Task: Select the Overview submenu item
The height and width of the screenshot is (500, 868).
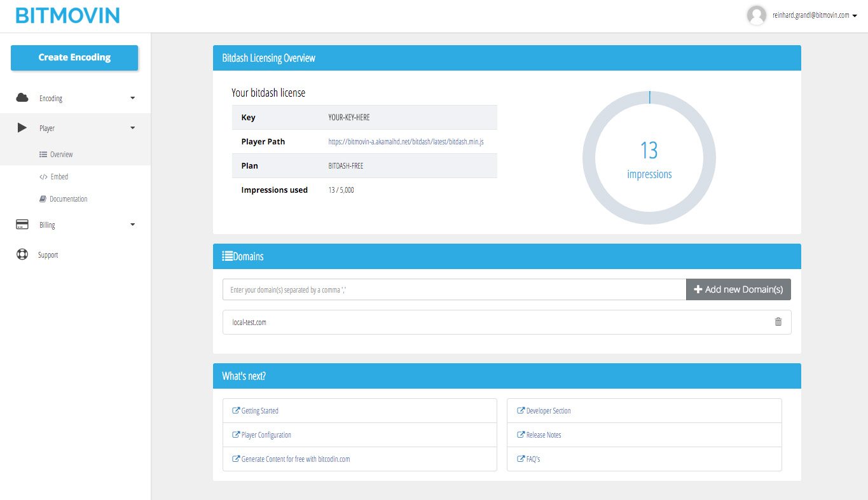Action: 62,155
